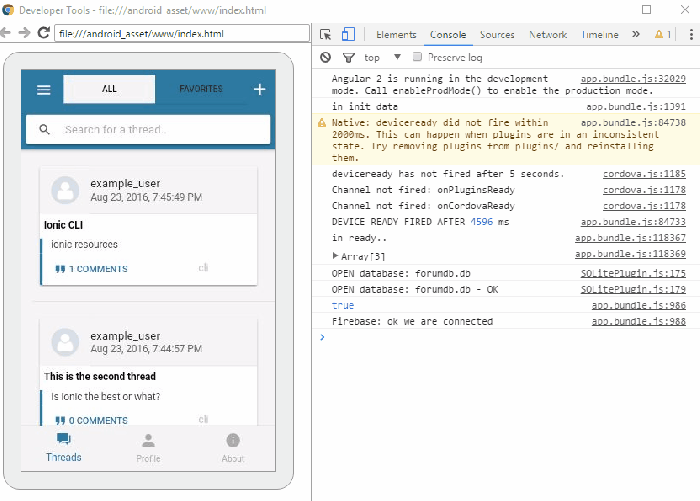700x501 pixels.
Task: Open app.bundle.js:988 source link
Action: tap(639, 321)
